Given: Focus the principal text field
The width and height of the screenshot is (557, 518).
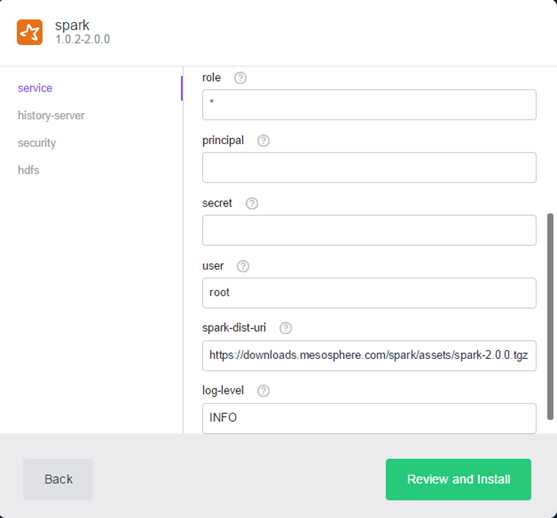Looking at the screenshot, I should tap(369, 168).
